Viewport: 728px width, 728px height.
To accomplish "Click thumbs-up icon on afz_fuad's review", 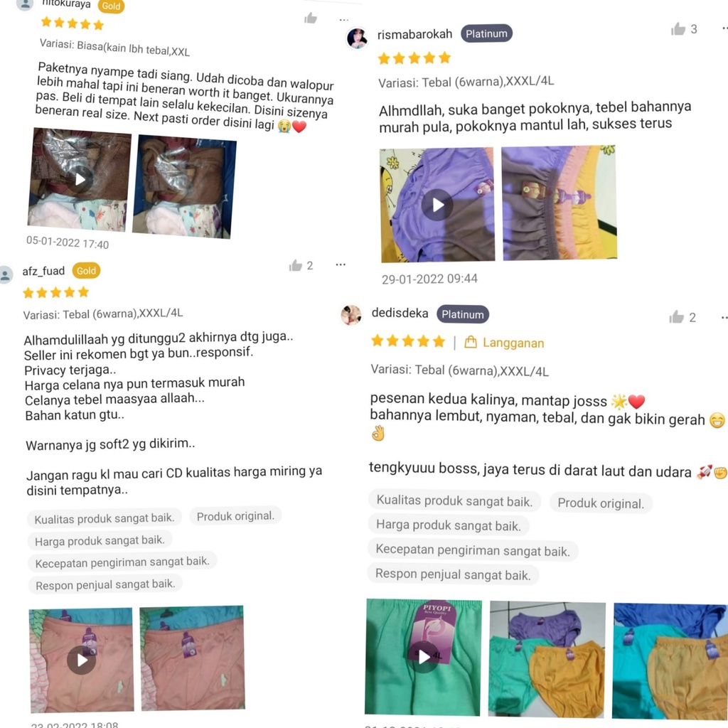I will pyautogui.click(x=296, y=266).
